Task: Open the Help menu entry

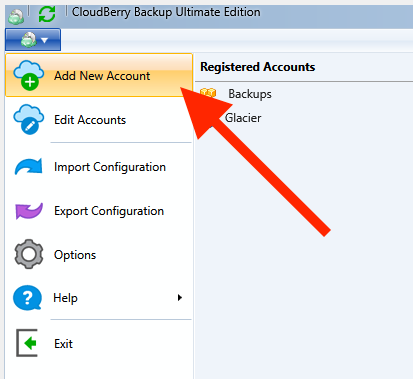Action: (99, 298)
